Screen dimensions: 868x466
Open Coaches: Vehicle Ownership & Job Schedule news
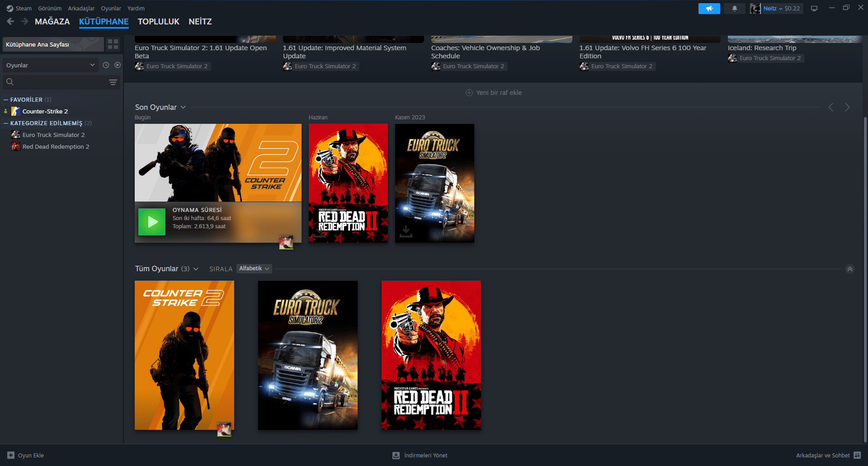[486, 52]
